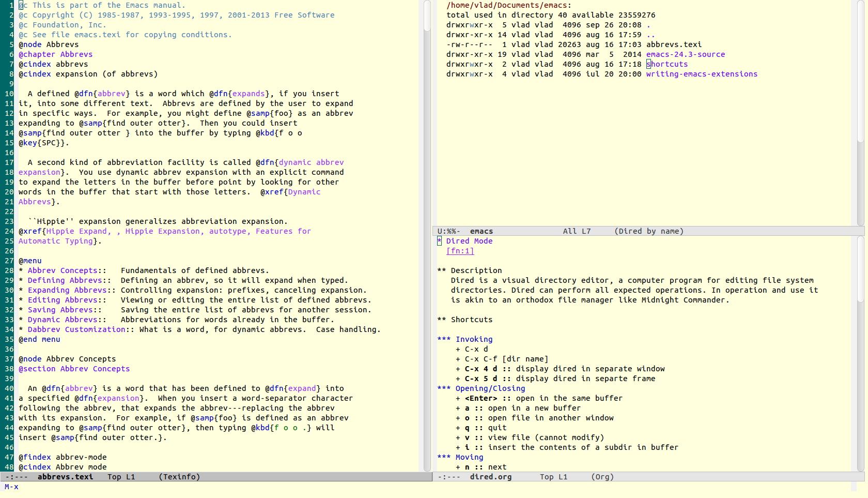Click the (Texinfo) mode indicator

click(179, 477)
